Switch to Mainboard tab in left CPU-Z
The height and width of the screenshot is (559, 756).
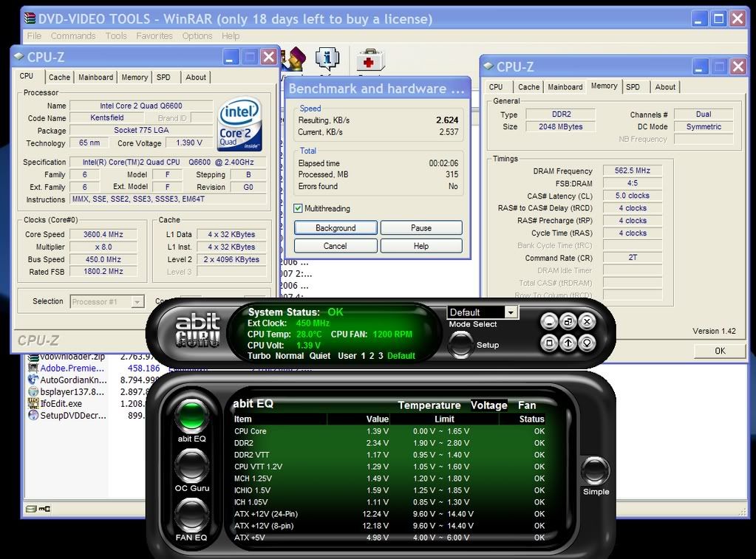coord(95,77)
